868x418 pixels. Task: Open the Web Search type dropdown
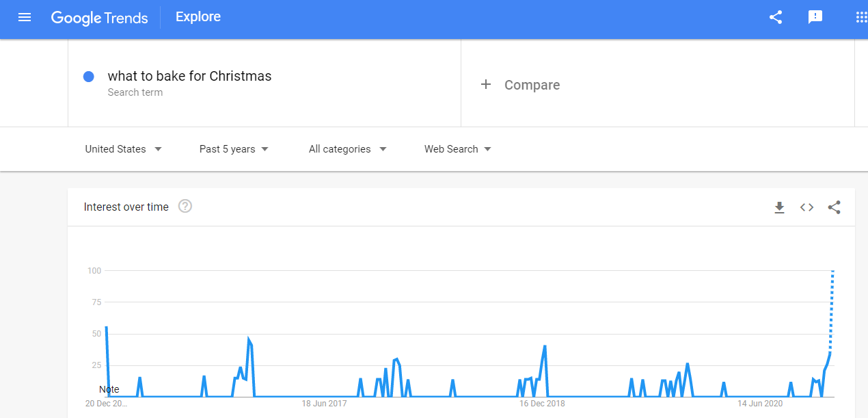(458, 149)
